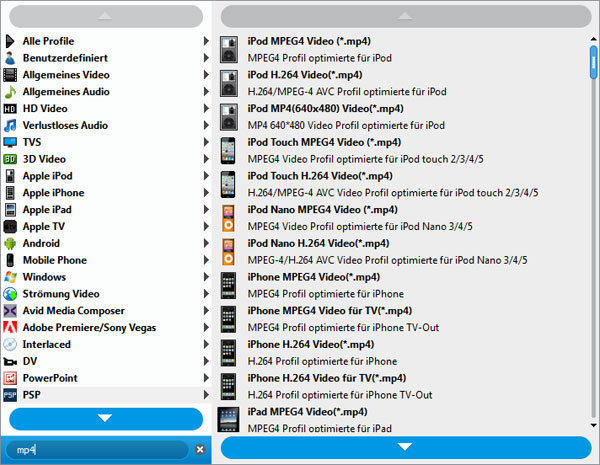
Task: Expand the Mobile Phone submenu arrow
Action: pos(206,260)
